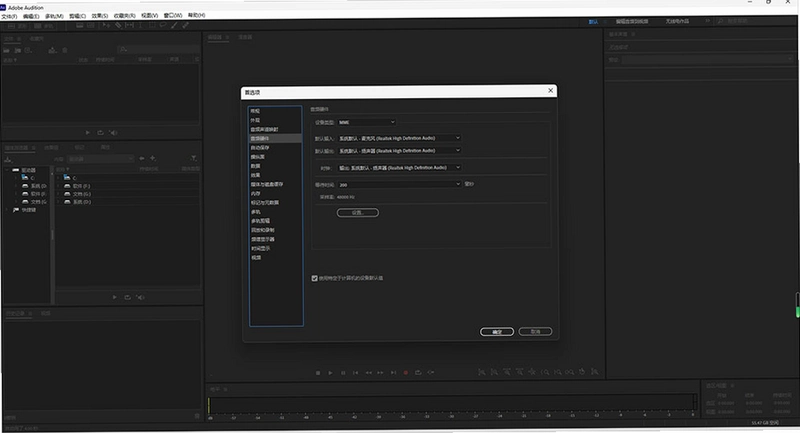The width and height of the screenshot is (800, 433).
Task: Pause playback in the editor transport
Action: (343, 373)
